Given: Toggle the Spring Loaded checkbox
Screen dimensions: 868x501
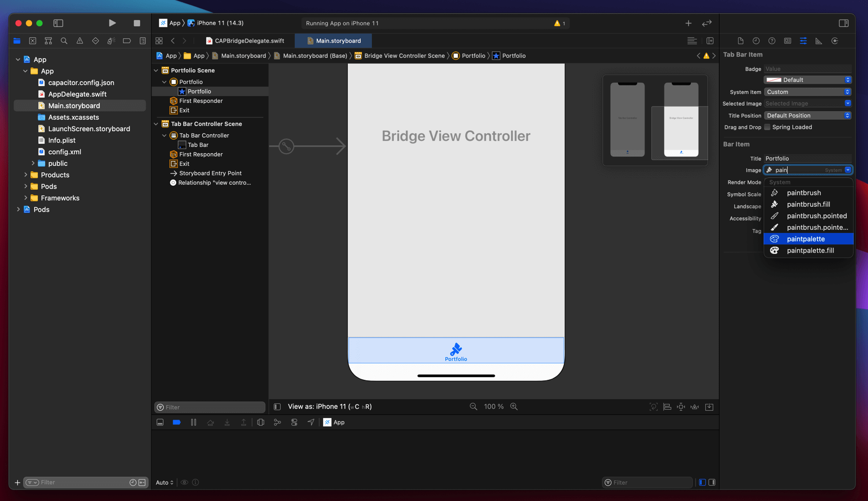Looking at the screenshot, I should tap(767, 127).
